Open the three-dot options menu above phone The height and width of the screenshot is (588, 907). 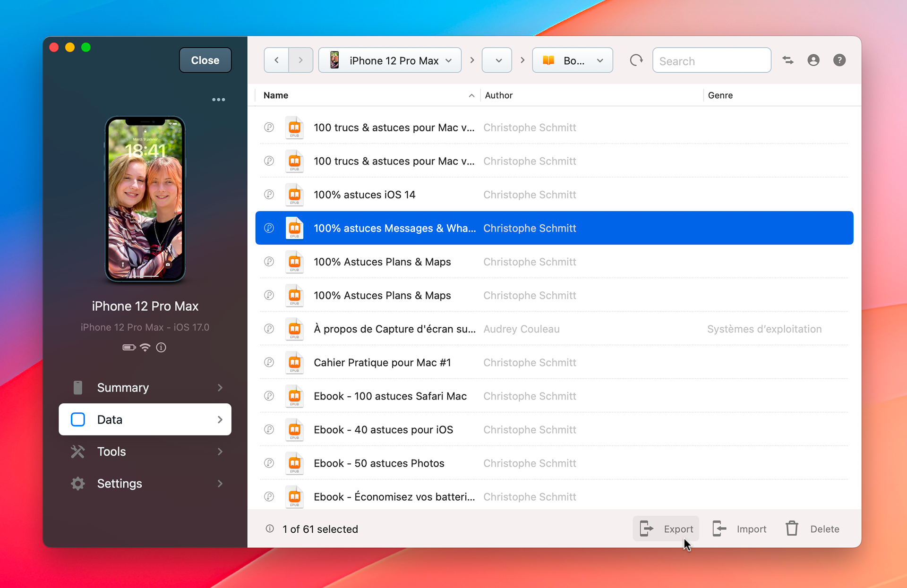[x=218, y=100]
